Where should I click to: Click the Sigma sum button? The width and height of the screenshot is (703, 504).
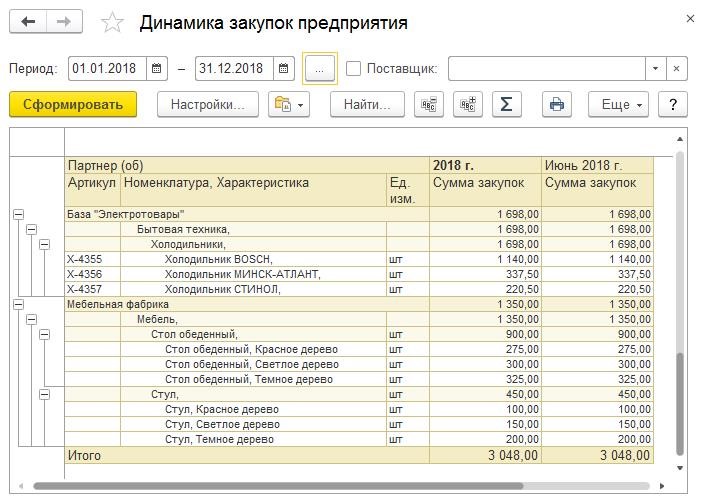point(507,104)
